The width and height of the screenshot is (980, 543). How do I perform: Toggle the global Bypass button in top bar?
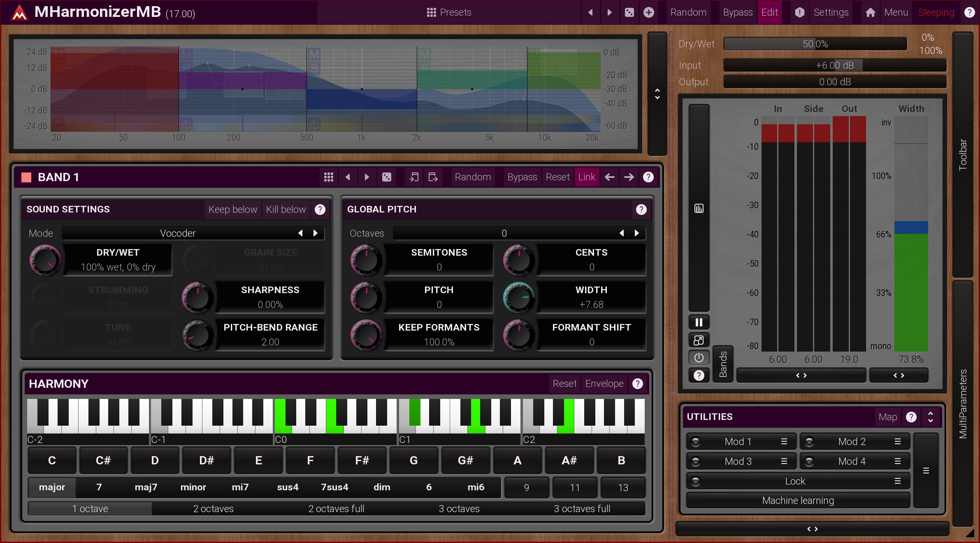tap(737, 12)
